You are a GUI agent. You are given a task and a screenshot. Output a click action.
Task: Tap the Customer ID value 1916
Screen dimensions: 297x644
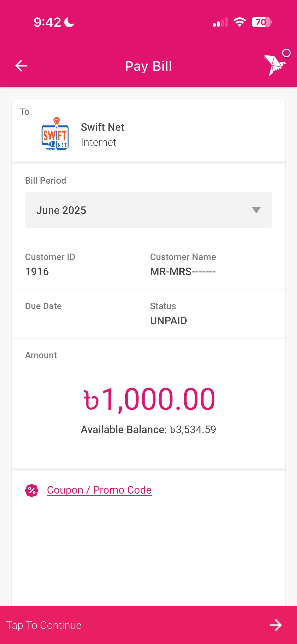coord(37,272)
